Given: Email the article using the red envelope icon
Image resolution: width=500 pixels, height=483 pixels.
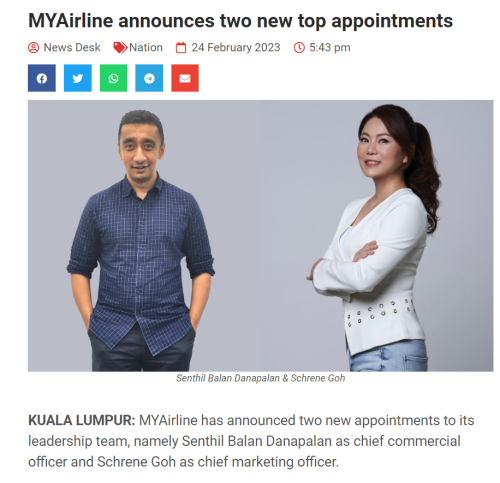Looking at the screenshot, I should [x=185, y=78].
